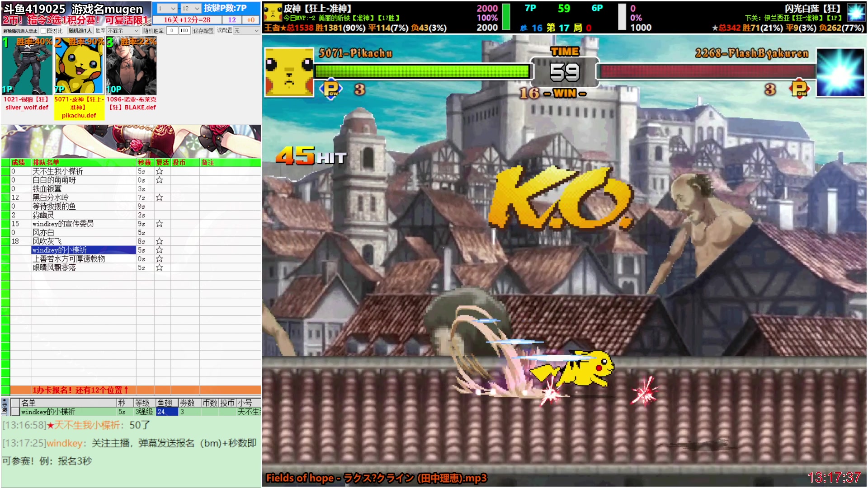Click the star next to 天不生我小憐祈
Image resolution: width=868 pixels, height=488 pixels.
[x=159, y=171]
